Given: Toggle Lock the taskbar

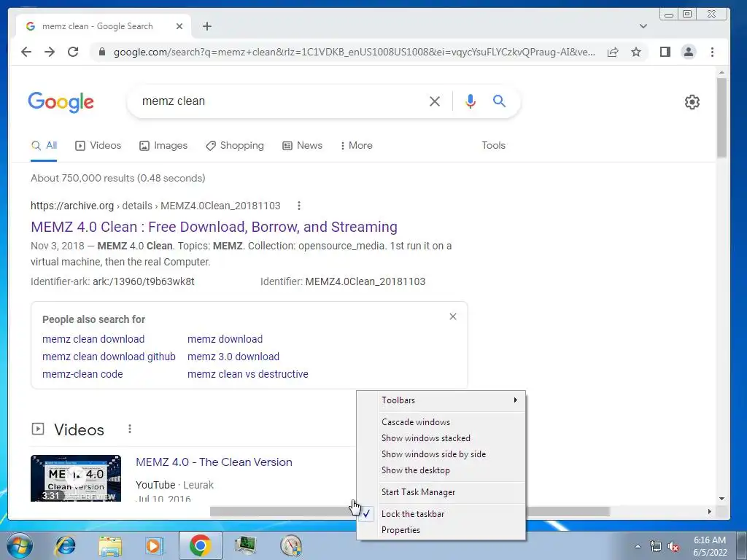Looking at the screenshot, I should pos(441,514).
